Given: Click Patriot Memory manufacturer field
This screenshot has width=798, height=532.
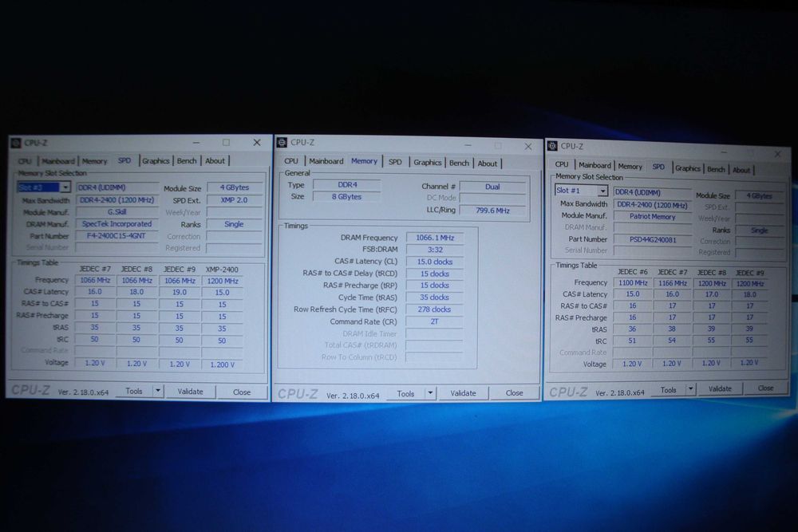Looking at the screenshot, I should [653, 217].
